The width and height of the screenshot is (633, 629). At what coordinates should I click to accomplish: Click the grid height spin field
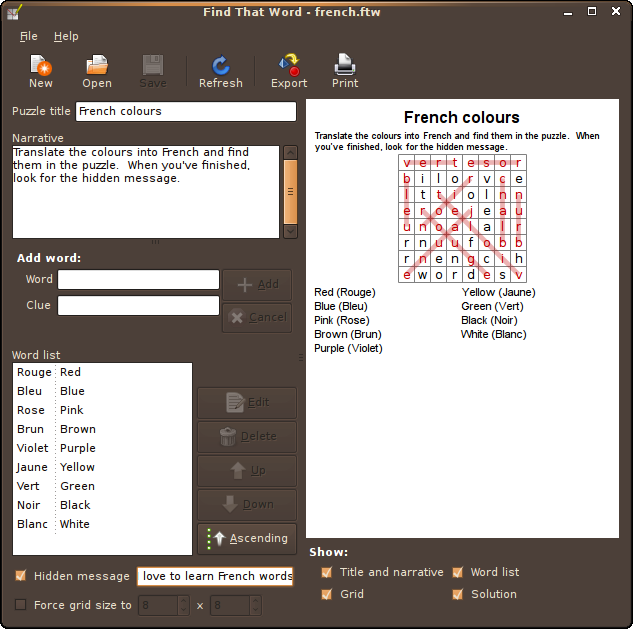(x=230, y=605)
